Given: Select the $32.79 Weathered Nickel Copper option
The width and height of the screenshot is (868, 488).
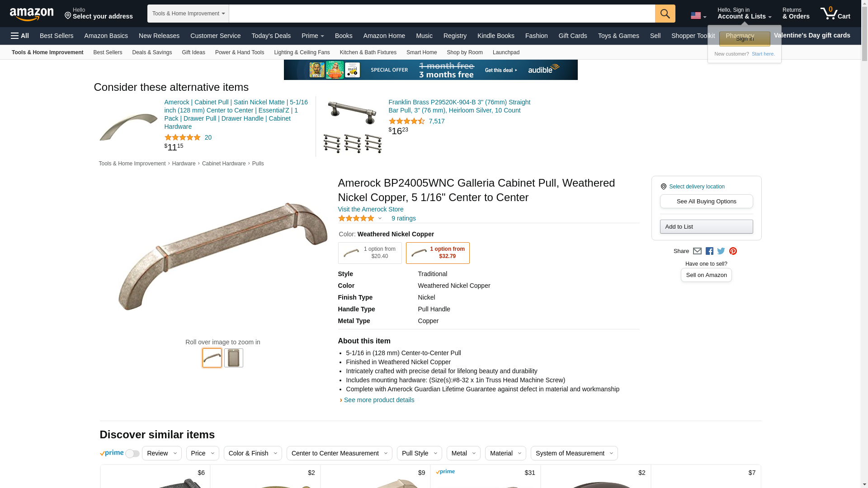Looking at the screenshot, I should pyautogui.click(x=438, y=253).
